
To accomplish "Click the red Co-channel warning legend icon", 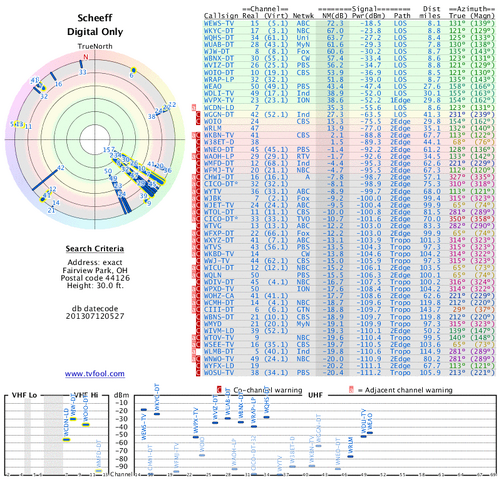I will pyautogui.click(x=219, y=390).
